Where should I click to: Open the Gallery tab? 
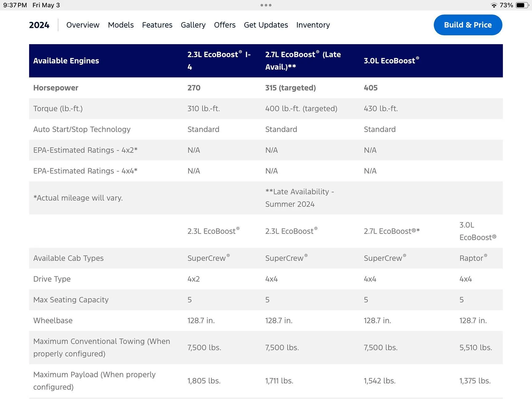point(193,25)
